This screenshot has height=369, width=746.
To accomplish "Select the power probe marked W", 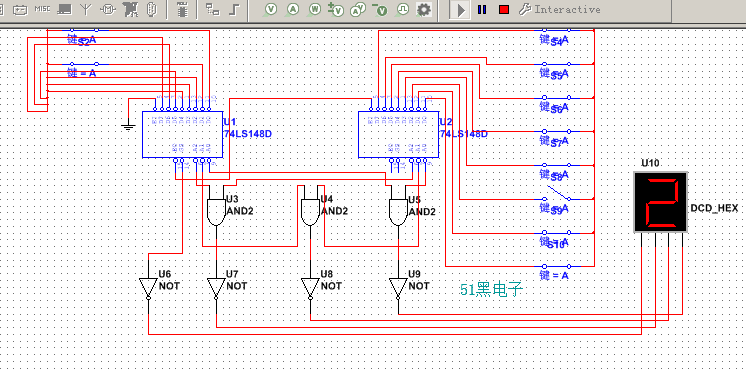I will pyautogui.click(x=315, y=9).
